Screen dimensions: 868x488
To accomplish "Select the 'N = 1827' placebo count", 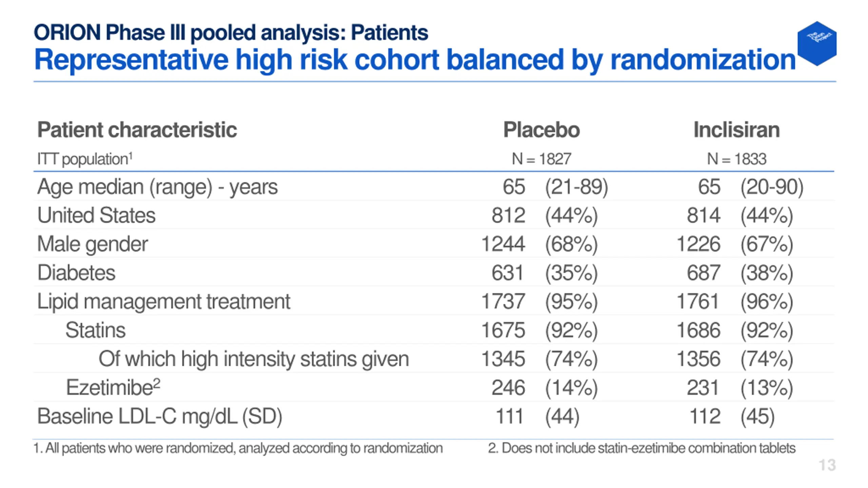I will [x=541, y=159].
